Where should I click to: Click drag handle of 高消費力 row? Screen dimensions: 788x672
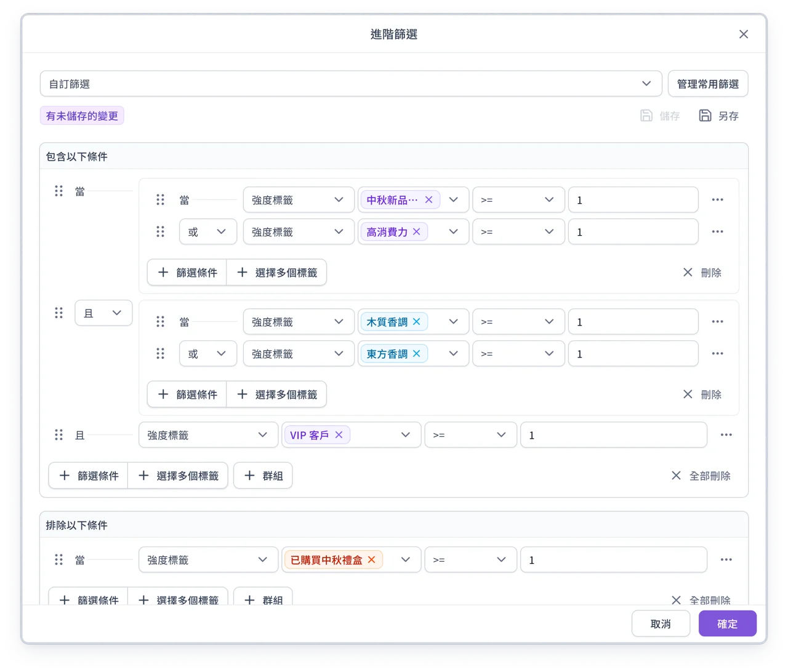click(160, 232)
